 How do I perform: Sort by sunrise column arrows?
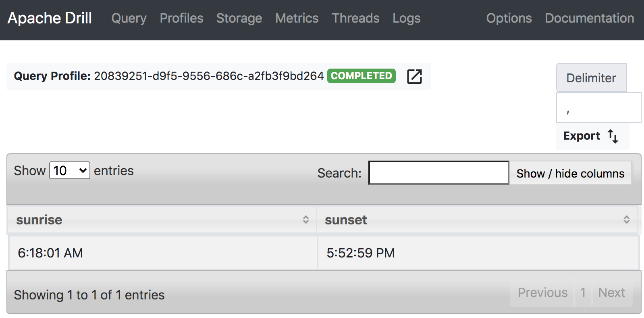point(306,220)
